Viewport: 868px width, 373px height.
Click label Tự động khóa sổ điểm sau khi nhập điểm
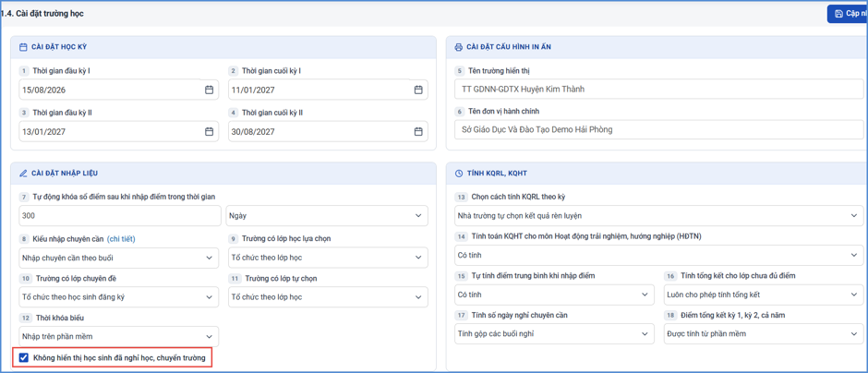click(x=124, y=197)
